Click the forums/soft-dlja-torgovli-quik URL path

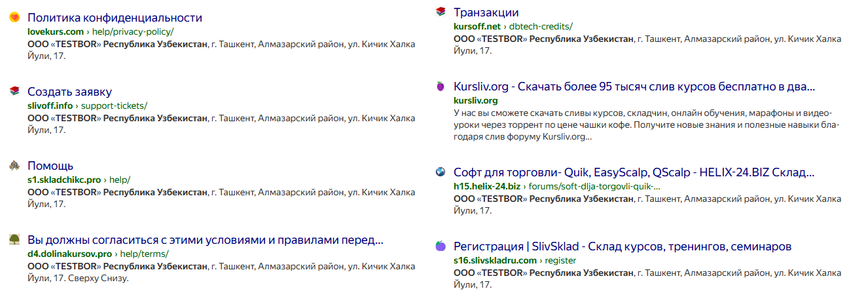[595, 187]
